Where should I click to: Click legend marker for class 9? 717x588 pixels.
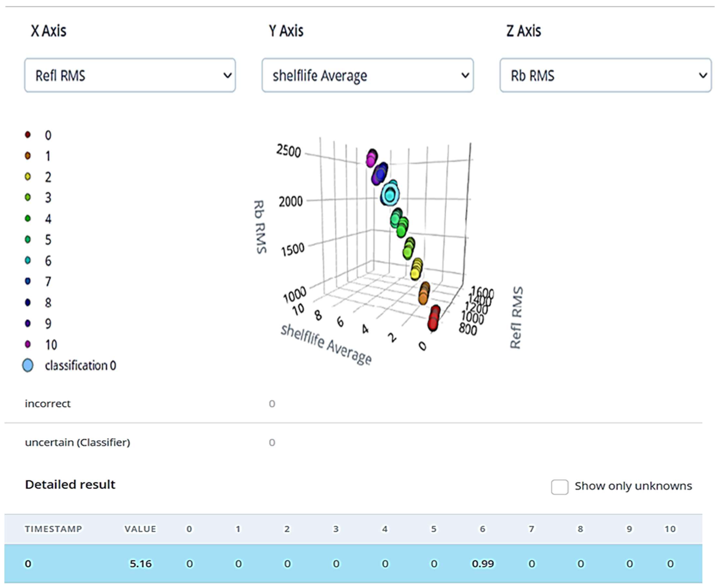(x=28, y=323)
